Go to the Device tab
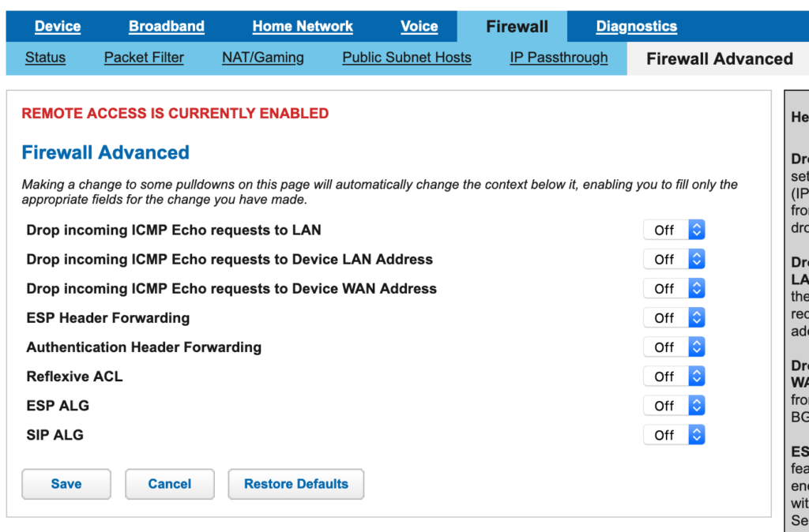The image size is (809, 532). click(58, 26)
